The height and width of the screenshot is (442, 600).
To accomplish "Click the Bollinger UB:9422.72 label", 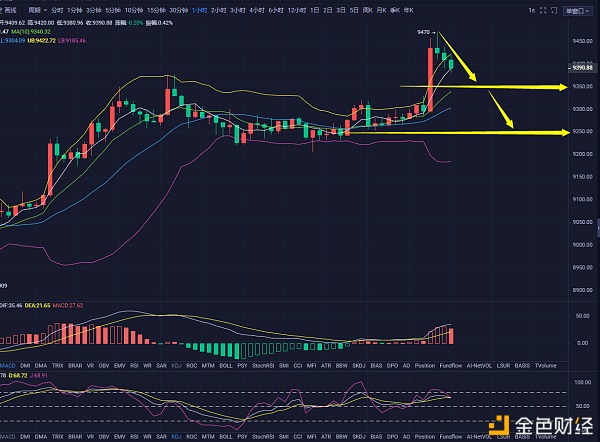I will point(41,40).
